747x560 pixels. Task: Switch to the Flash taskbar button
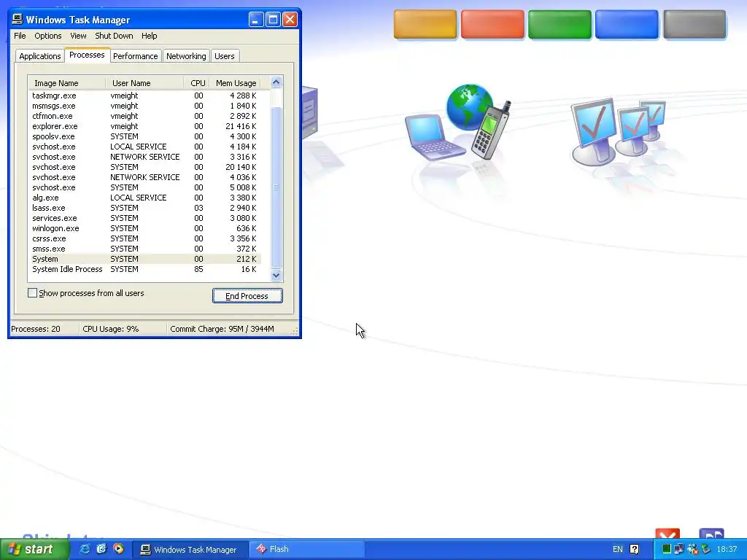point(307,550)
